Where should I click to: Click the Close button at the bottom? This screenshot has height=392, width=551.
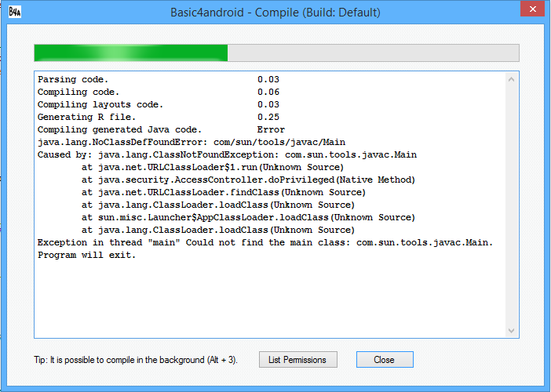point(384,359)
